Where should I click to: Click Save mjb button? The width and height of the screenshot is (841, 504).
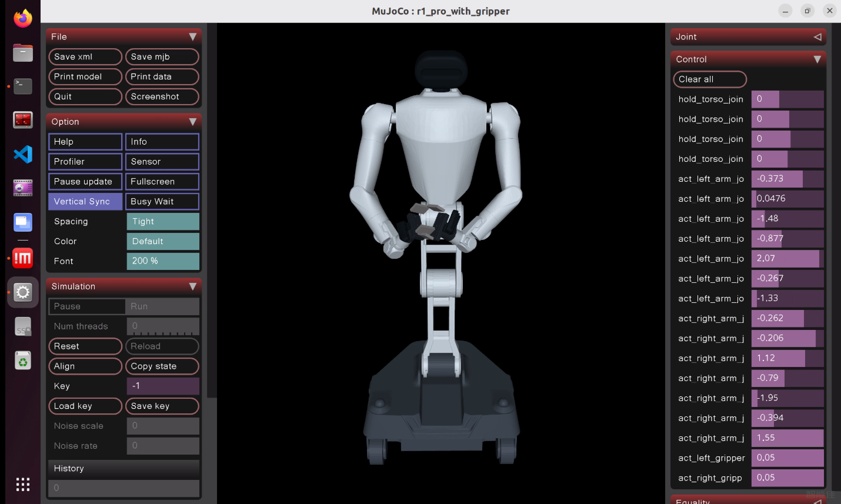point(162,57)
